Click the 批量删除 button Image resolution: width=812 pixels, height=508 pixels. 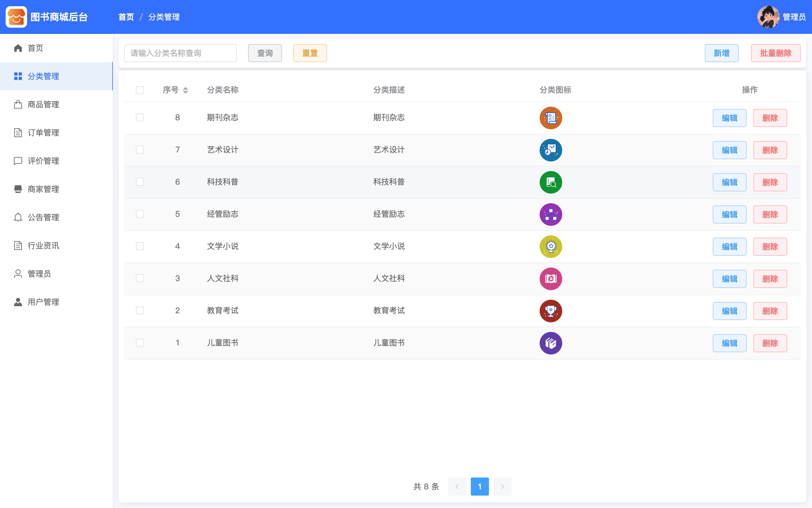(776, 53)
